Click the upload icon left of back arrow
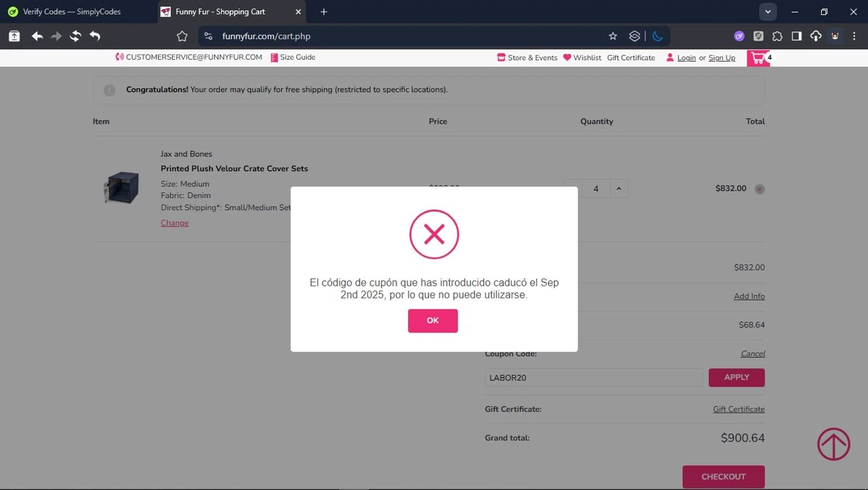This screenshot has height=490, width=868. pos(14,36)
